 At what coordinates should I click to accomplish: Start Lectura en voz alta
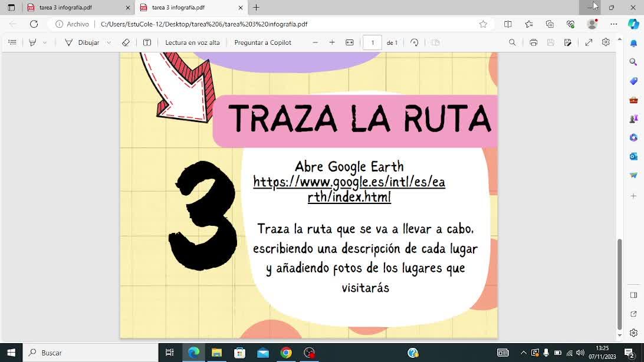pyautogui.click(x=192, y=42)
